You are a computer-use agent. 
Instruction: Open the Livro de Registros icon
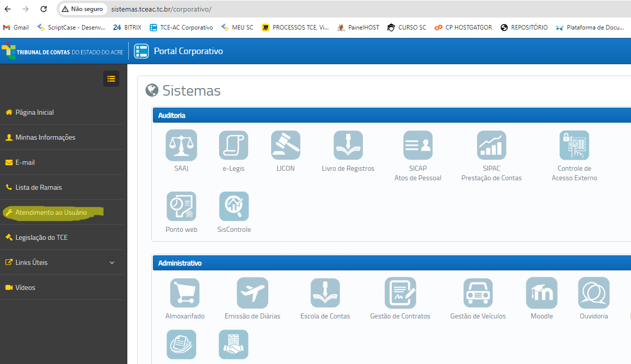point(348,145)
